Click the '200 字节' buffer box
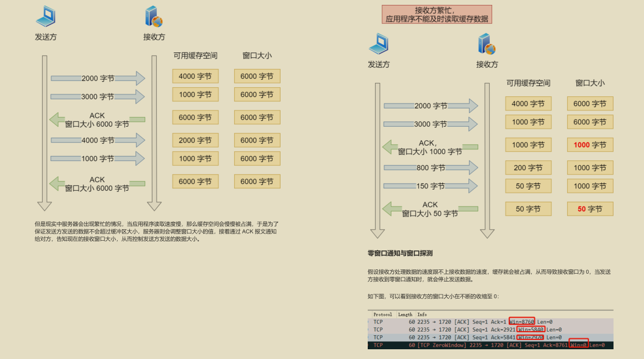The height and width of the screenshot is (359, 644). coord(528,168)
